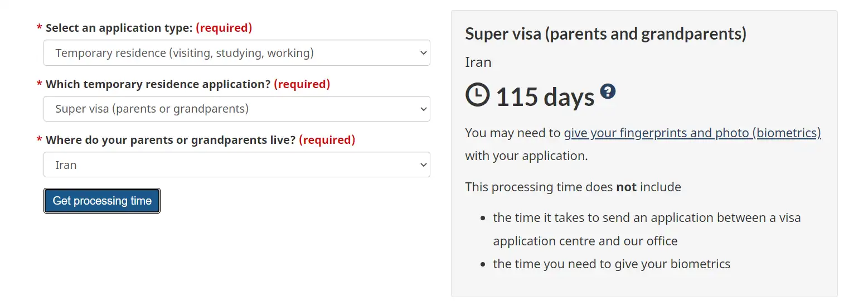Click the clock icon before 115 days
Image resolution: width=868 pixels, height=305 pixels.
pos(477,95)
